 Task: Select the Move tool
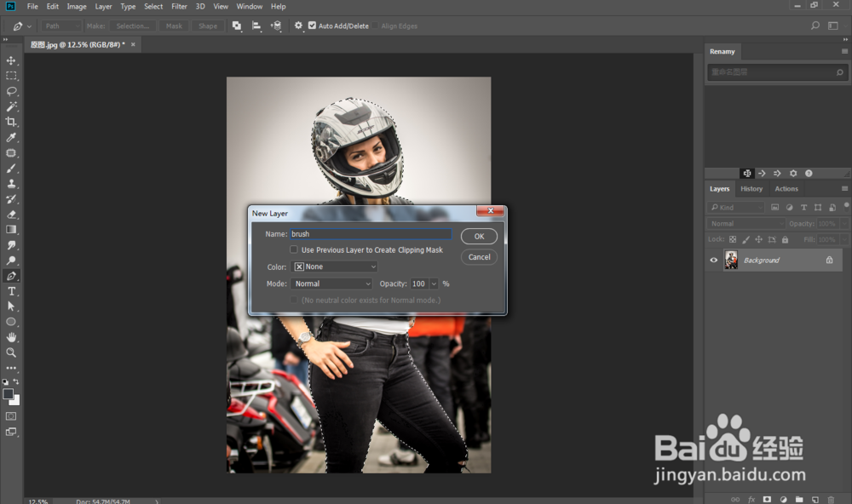pyautogui.click(x=11, y=60)
